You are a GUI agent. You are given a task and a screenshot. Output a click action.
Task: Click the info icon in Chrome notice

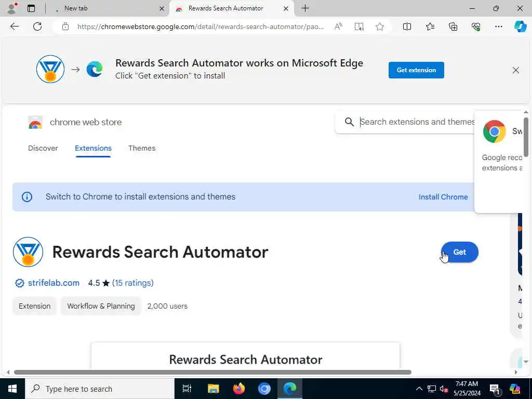(27, 197)
